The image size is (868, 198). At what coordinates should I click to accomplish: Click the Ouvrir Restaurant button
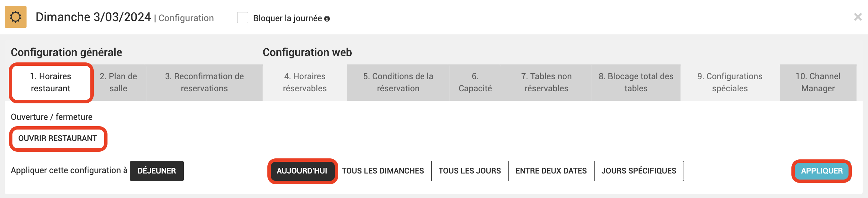[58, 138]
